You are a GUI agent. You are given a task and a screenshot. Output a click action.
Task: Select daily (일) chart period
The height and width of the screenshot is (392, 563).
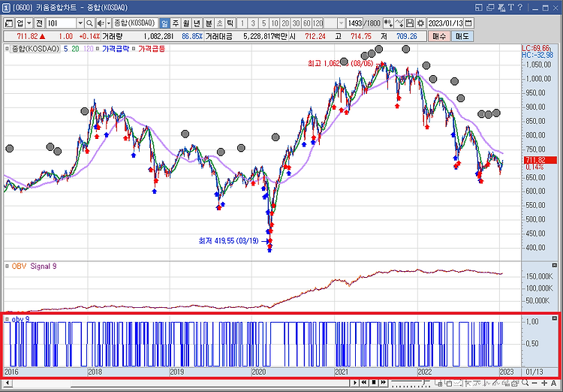click(164, 23)
